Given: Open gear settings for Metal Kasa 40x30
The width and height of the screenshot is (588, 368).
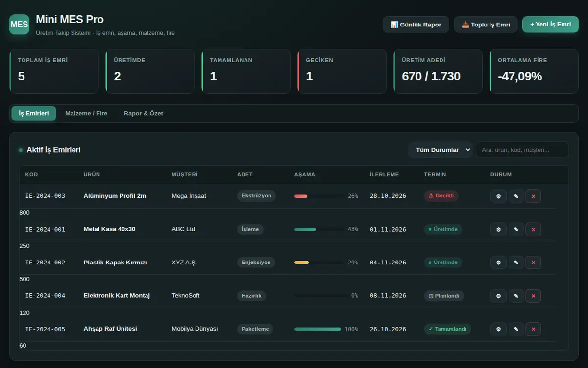Looking at the screenshot, I should 498,229.
